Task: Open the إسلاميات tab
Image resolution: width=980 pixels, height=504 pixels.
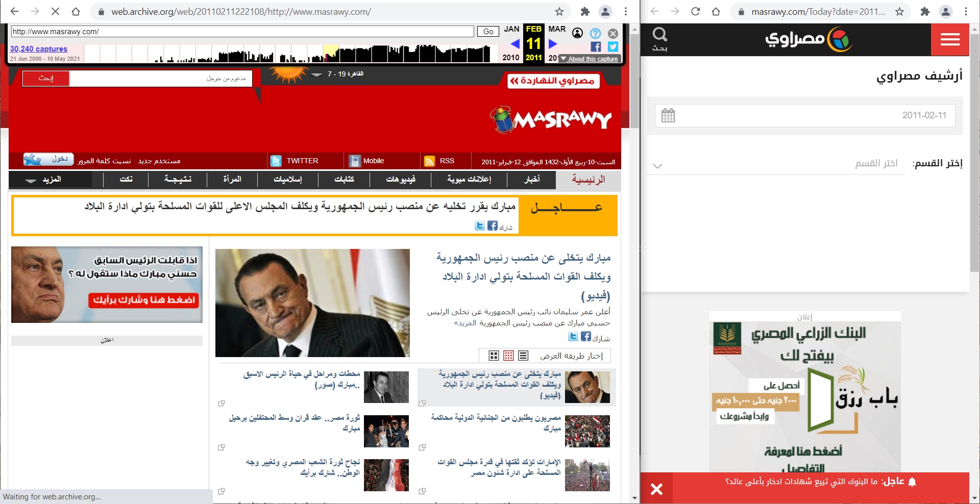Action: (288, 180)
